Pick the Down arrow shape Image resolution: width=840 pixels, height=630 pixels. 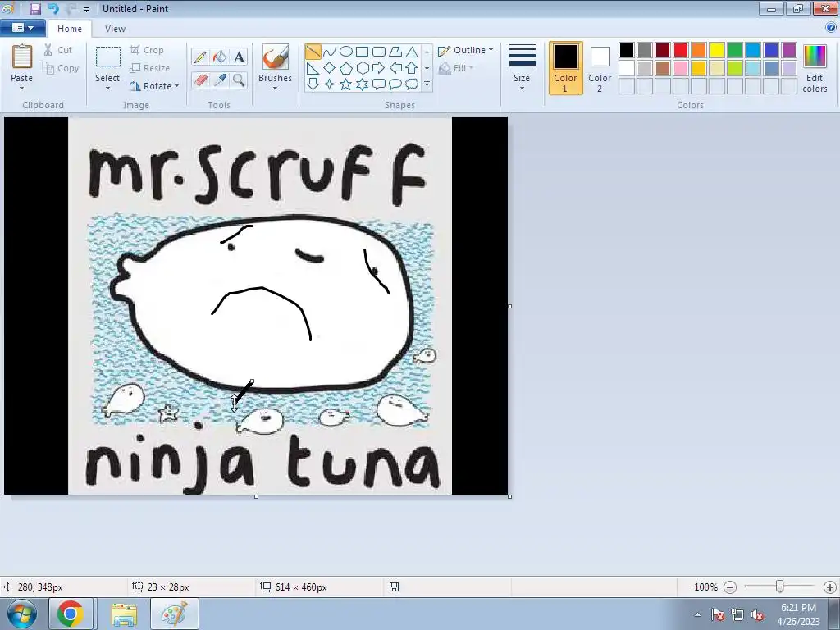[x=313, y=84]
